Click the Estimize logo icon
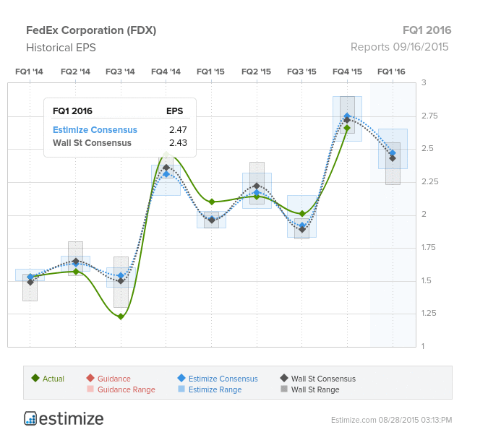Viewport: 488px width, 448px height. [30, 418]
